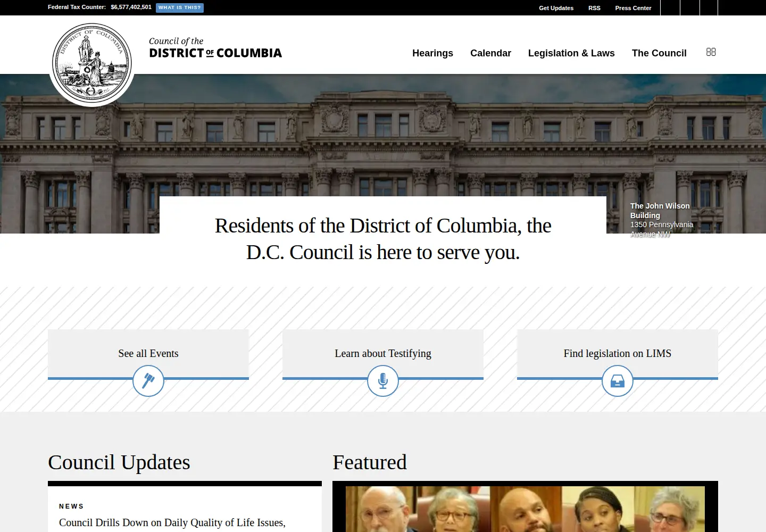The image size is (766, 532).
Task: Click the Residents of the District of Columbia headline
Action: (x=383, y=239)
